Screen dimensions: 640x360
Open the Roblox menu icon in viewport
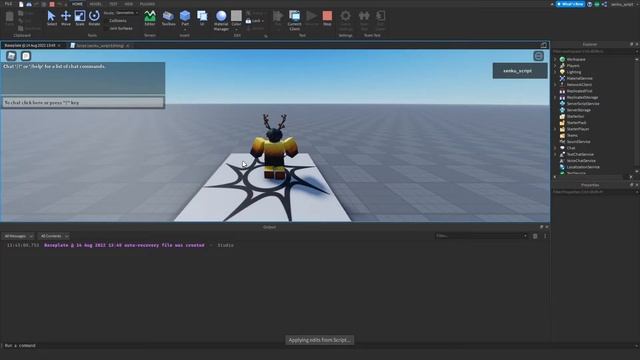[11, 56]
